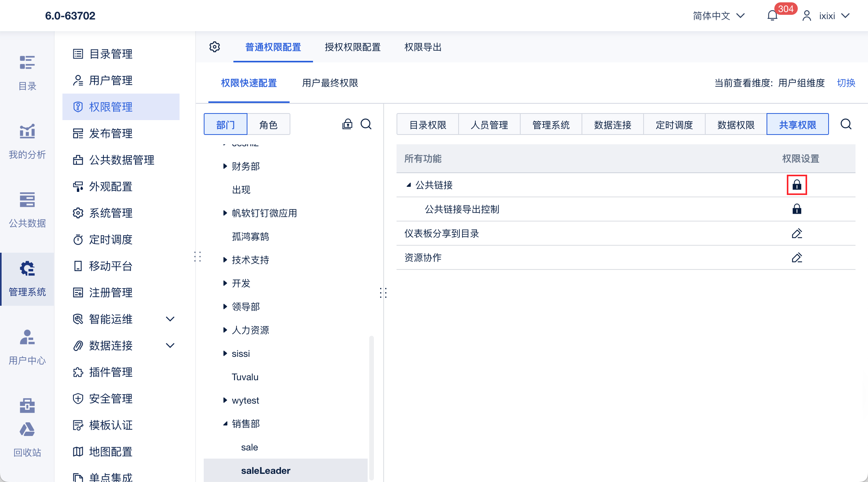868x482 pixels.
Task: Switch to 授权权限配置 tab
Action: (x=352, y=47)
